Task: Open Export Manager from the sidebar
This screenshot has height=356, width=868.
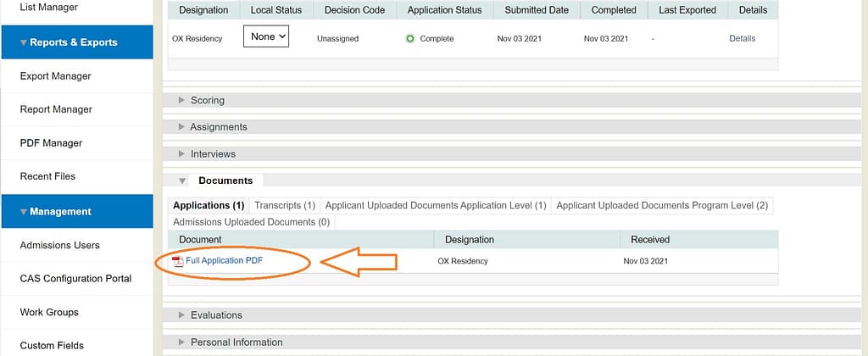Action: (55, 76)
